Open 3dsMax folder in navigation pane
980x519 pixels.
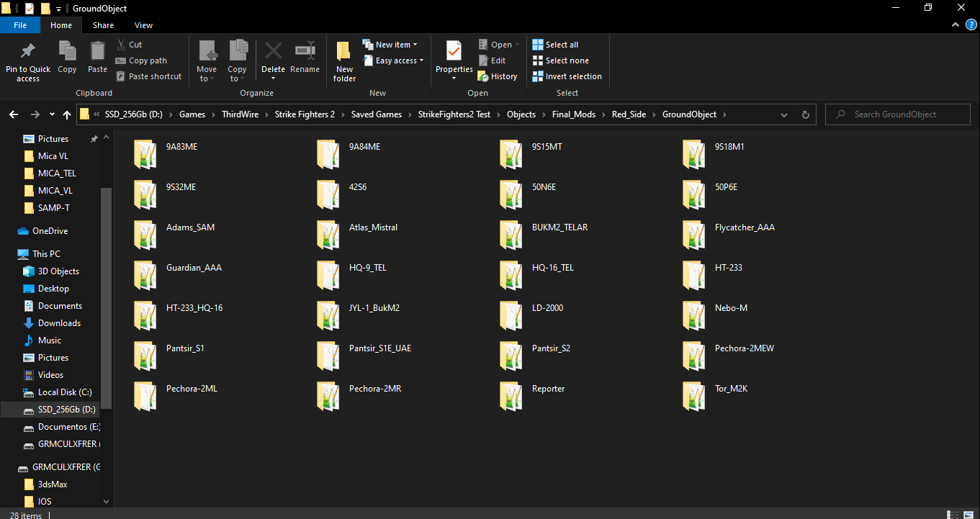(54, 484)
